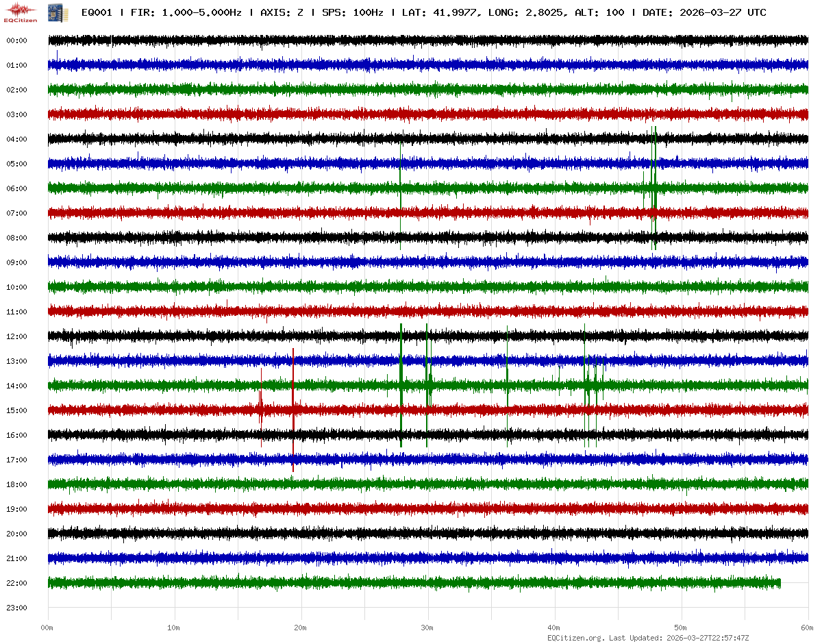Viewport: 822px width, 644px height.
Task: Click the empty 23:00 row label
Action: tap(16, 608)
